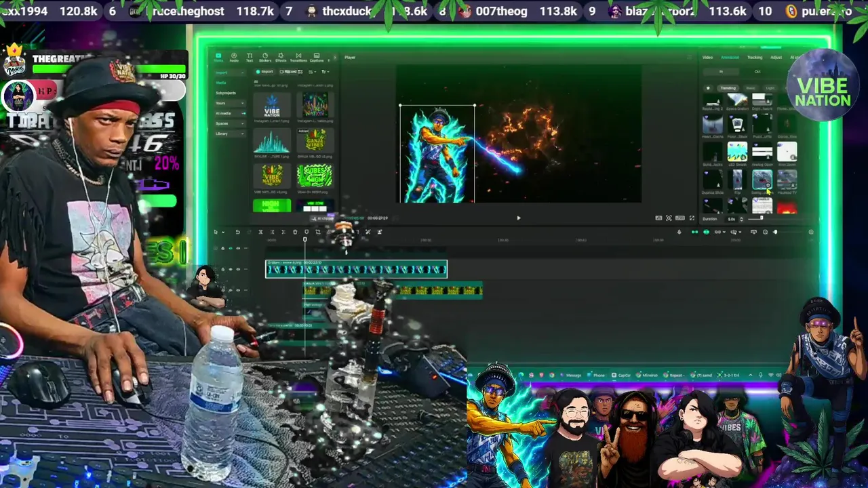
Task: Click the Delete (trash) icon in the timeline toolbar
Action: point(295,232)
